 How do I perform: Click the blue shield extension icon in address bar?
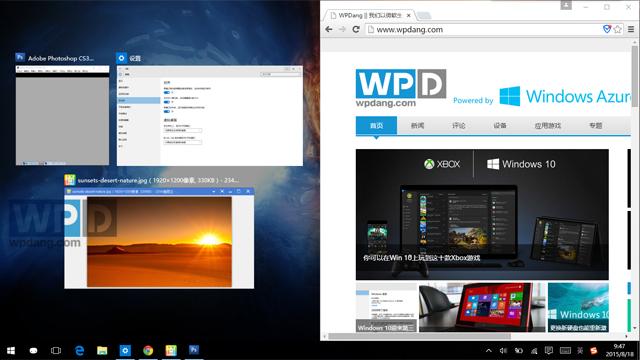tap(607, 29)
